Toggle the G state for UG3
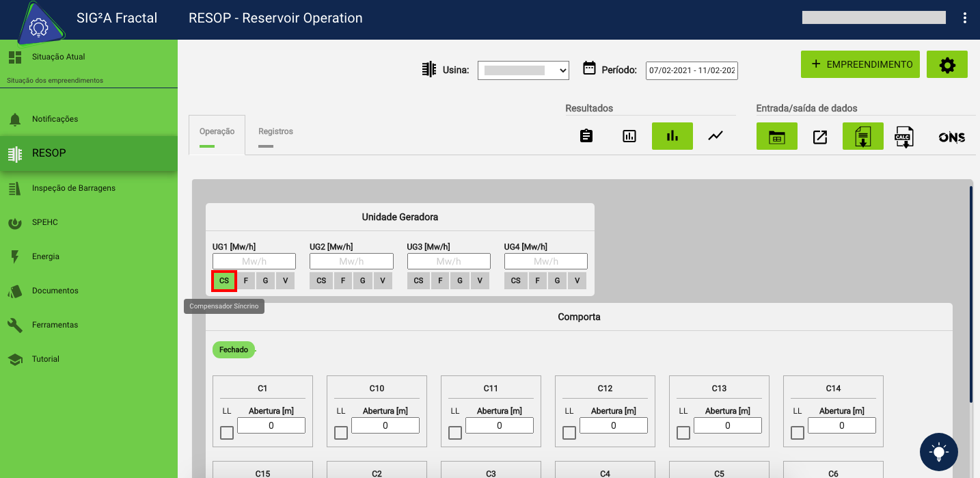The width and height of the screenshot is (980, 478). tap(460, 280)
